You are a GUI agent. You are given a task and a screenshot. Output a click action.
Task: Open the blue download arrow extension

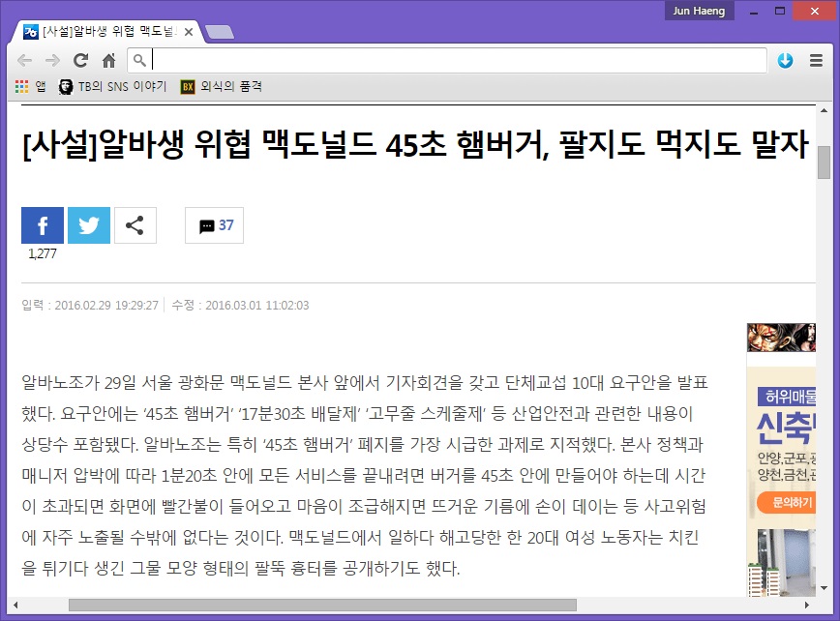[786, 61]
